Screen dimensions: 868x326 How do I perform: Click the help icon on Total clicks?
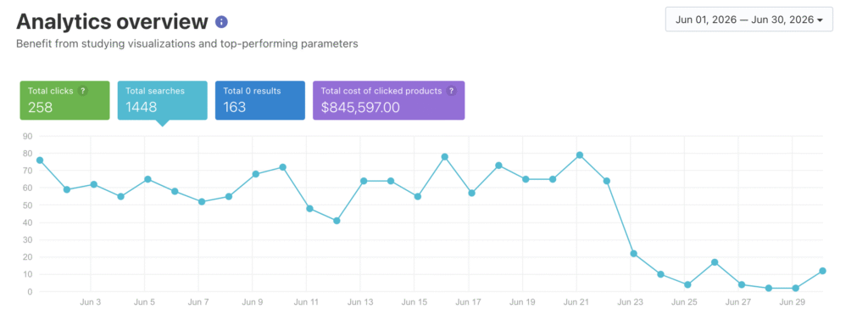tap(83, 91)
